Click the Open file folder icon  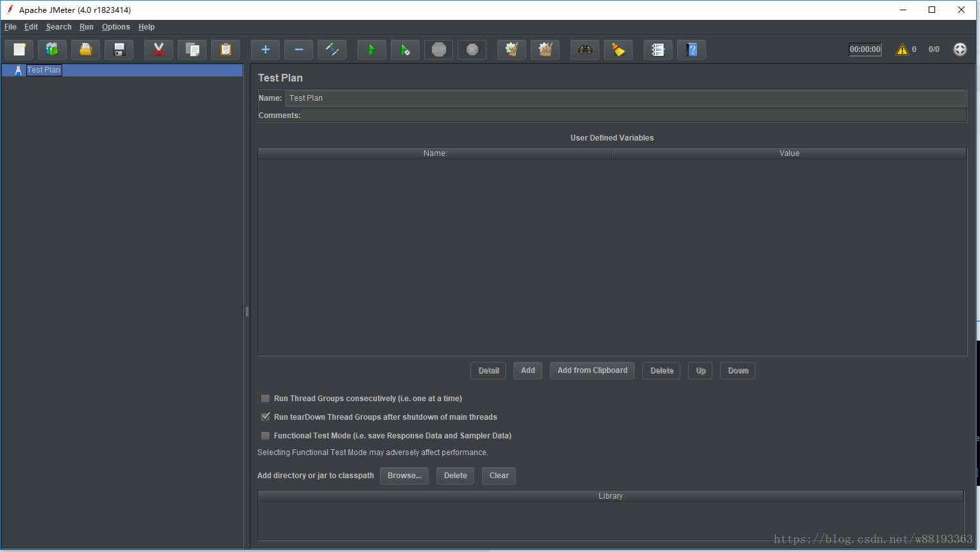pos(86,49)
